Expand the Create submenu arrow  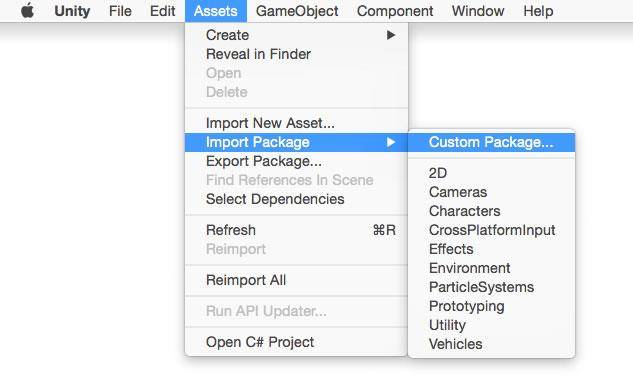point(390,35)
